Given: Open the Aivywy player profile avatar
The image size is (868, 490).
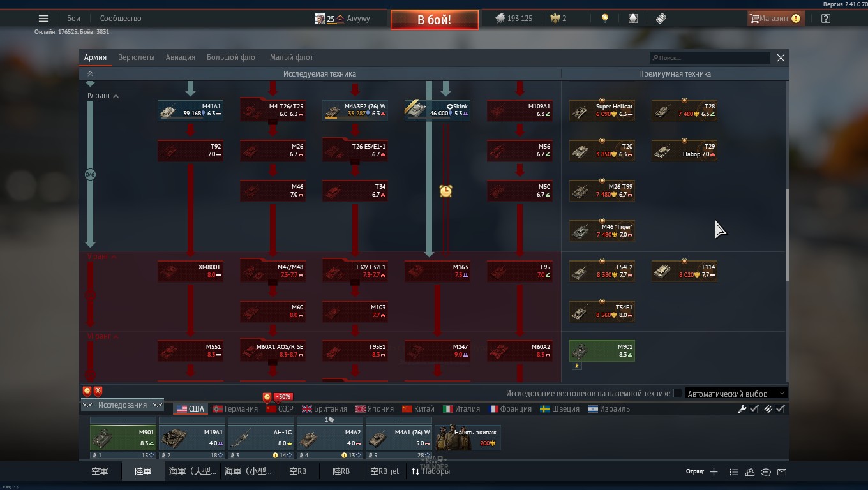Looking at the screenshot, I should [320, 19].
